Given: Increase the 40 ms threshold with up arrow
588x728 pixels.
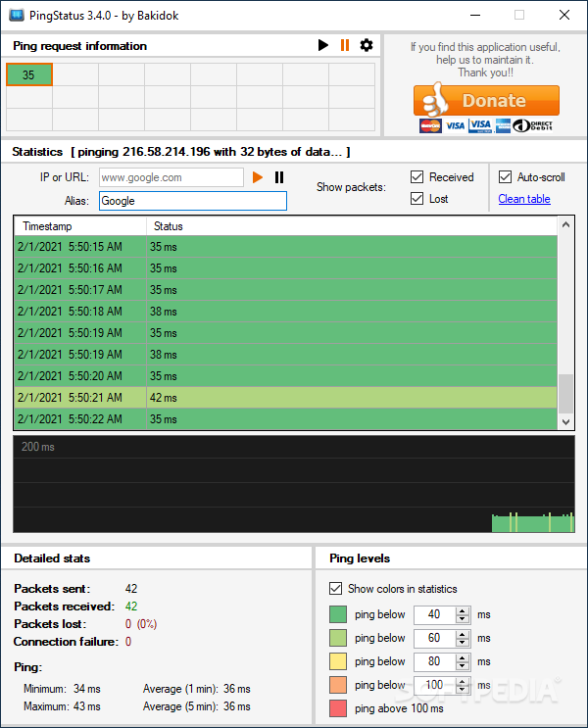Looking at the screenshot, I should (463, 610).
